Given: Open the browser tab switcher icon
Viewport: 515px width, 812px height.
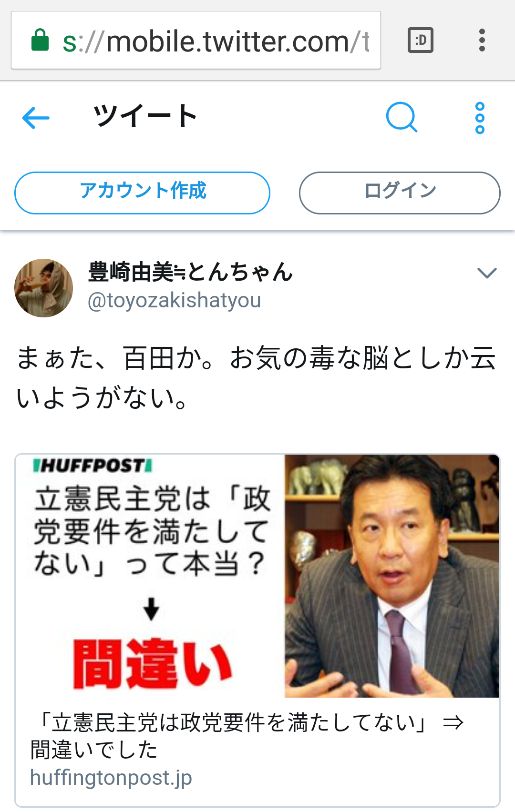Looking at the screenshot, I should tap(421, 40).
